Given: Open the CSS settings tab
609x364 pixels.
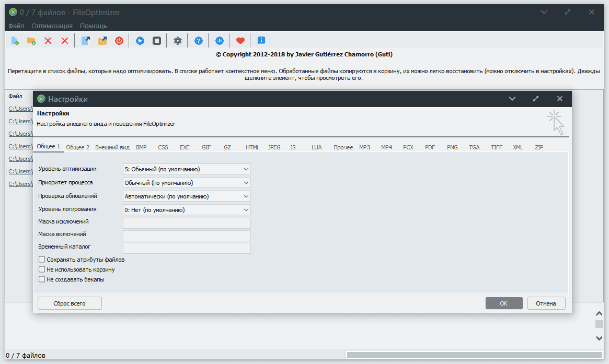Looking at the screenshot, I should pos(163,147).
